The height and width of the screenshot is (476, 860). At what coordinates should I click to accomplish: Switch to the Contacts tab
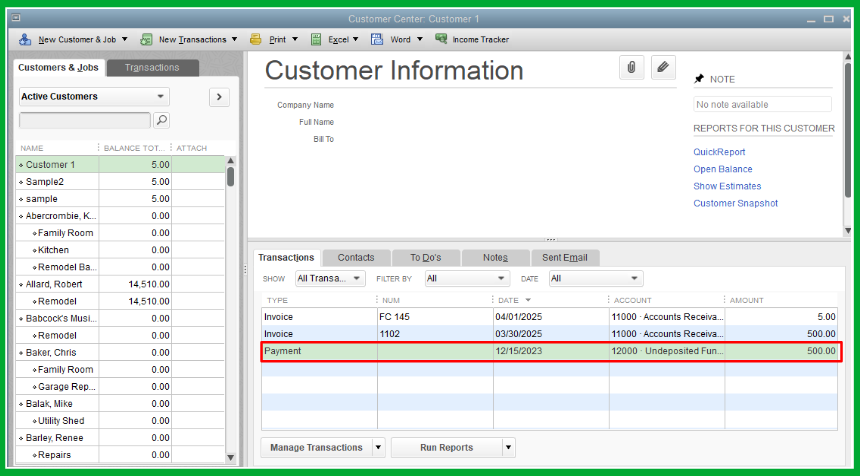pyautogui.click(x=356, y=258)
